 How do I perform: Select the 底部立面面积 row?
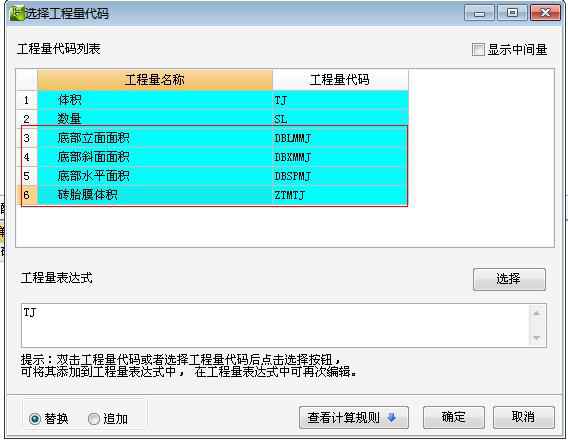(x=223, y=138)
